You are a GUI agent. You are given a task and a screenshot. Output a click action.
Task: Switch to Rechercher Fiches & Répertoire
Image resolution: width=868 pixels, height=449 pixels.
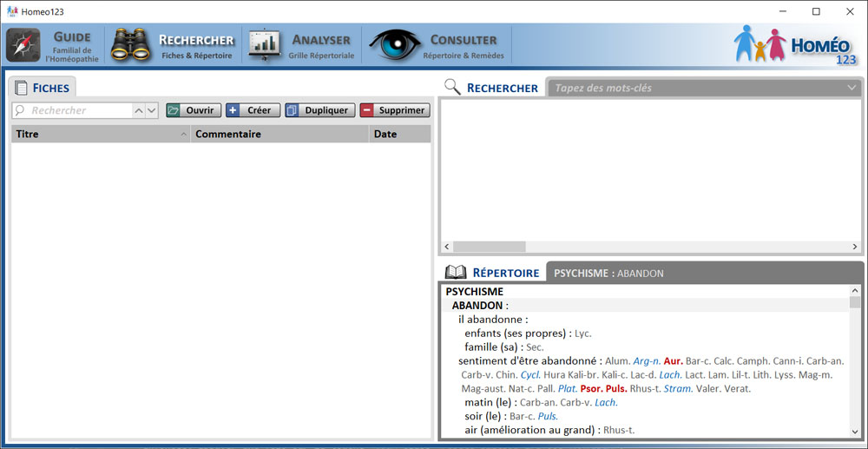click(x=174, y=45)
